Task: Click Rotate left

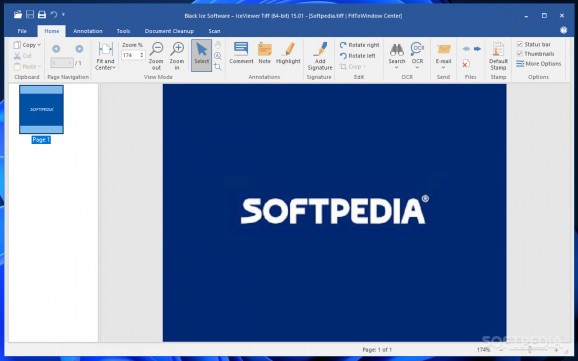Action: tap(358, 56)
